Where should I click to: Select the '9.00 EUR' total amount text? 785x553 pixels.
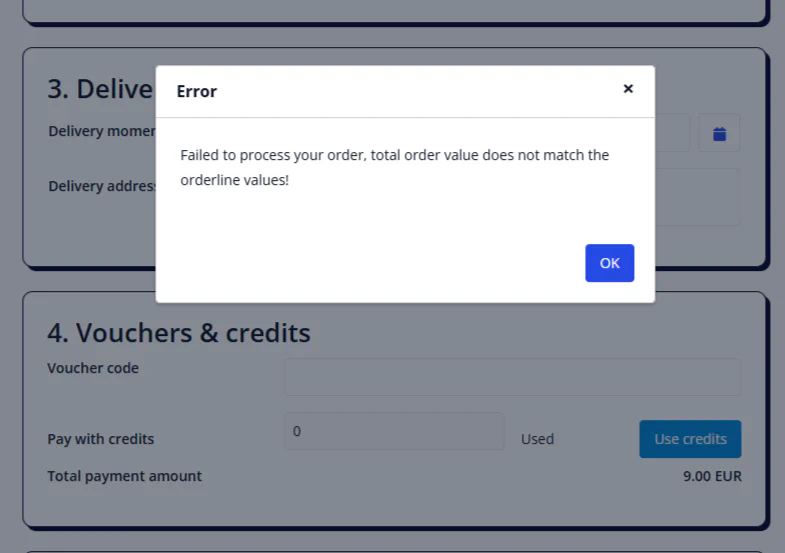712,476
